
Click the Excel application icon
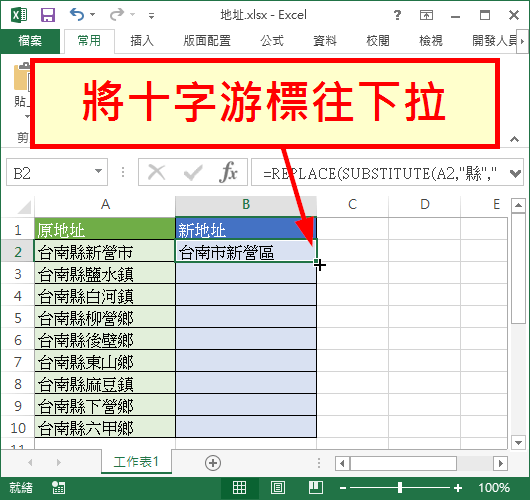(19, 15)
